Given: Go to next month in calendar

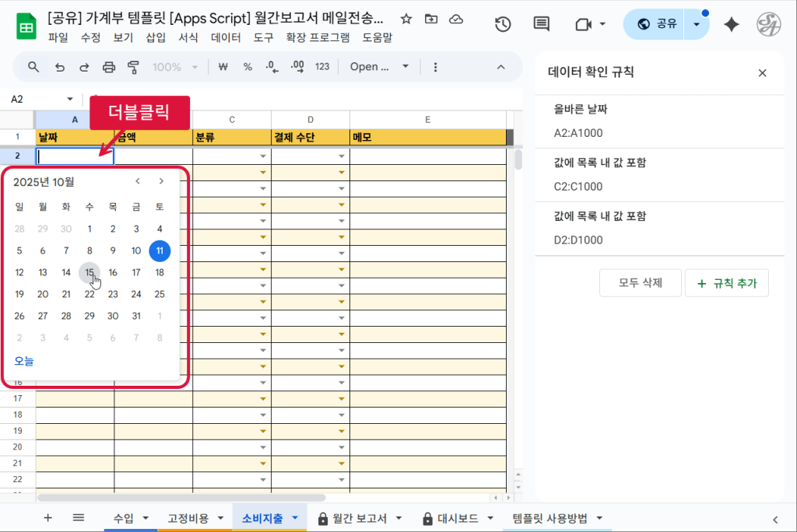Looking at the screenshot, I should 161,181.
